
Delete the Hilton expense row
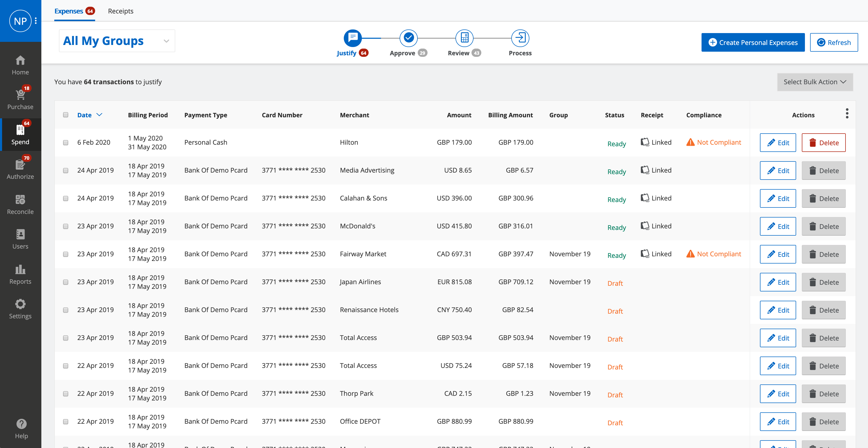click(823, 143)
